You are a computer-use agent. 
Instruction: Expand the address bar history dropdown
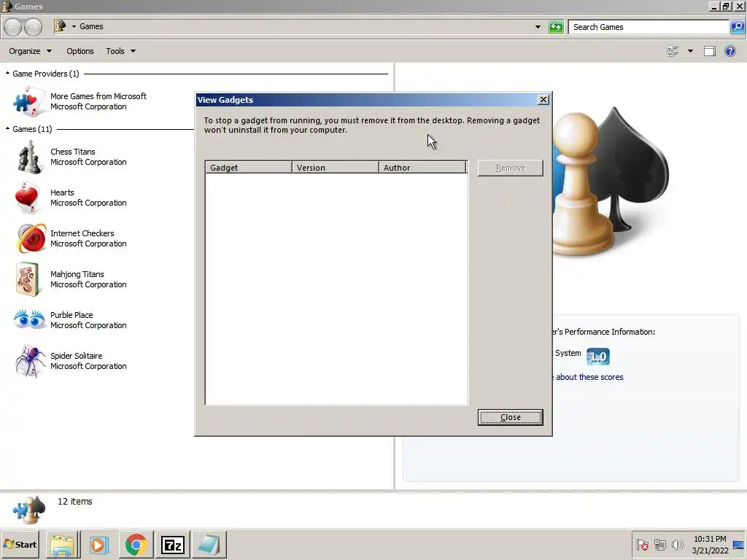[x=538, y=27]
